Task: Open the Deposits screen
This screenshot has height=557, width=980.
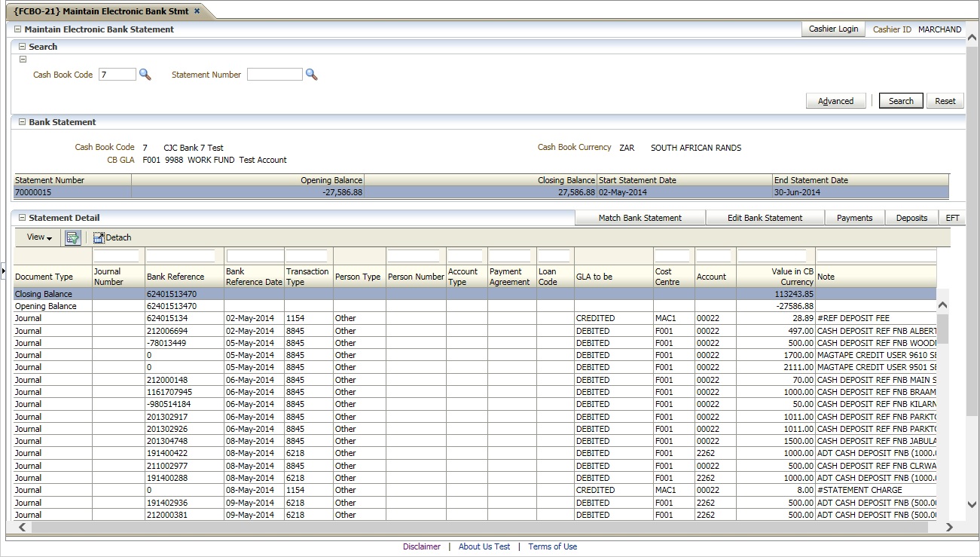Action: pos(911,217)
